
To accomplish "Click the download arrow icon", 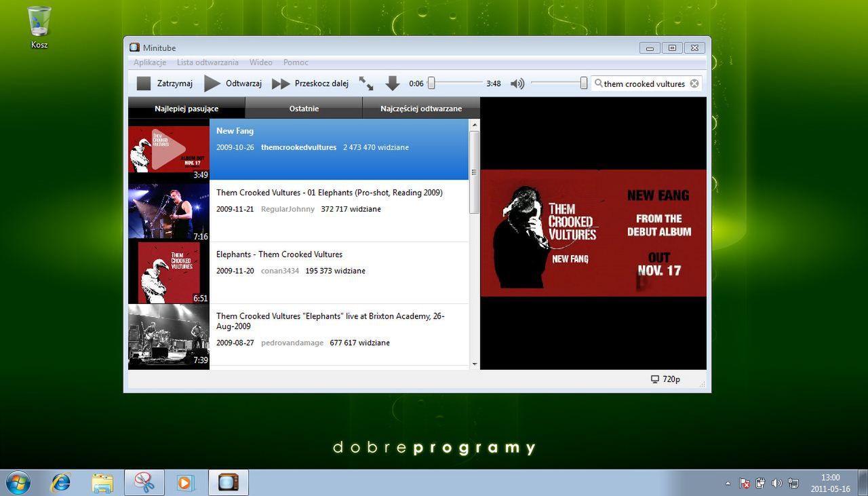I will coord(393,83).
